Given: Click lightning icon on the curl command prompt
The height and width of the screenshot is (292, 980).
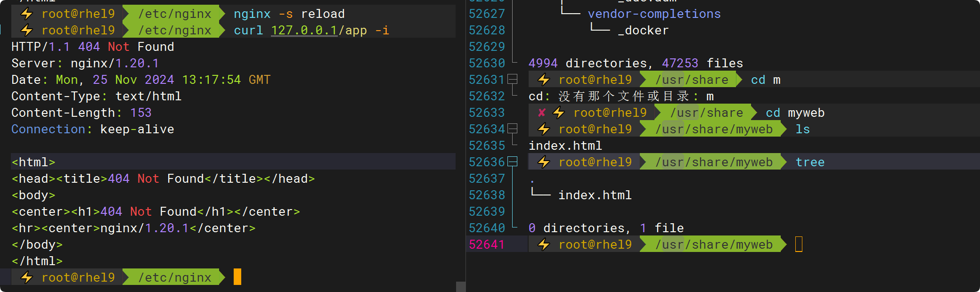Looking at the screenshot, I should [x=27, y=30].
